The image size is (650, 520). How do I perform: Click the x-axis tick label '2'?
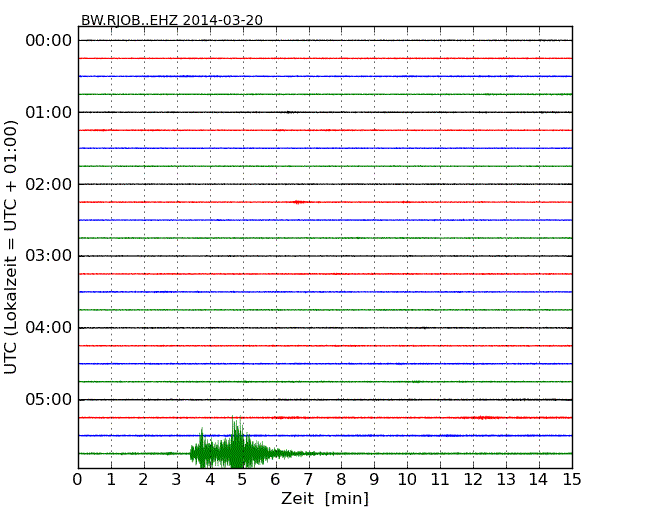[x=144, y=480]
